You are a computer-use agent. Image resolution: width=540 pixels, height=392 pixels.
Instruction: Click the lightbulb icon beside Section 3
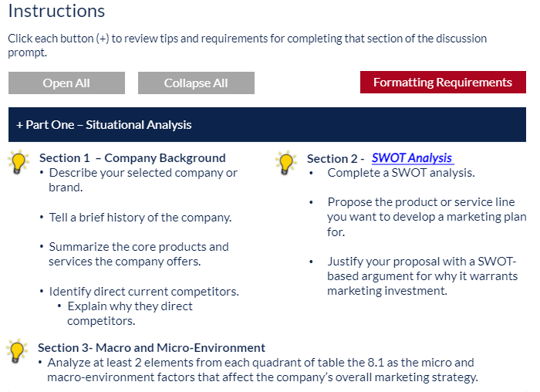point(16,351)
